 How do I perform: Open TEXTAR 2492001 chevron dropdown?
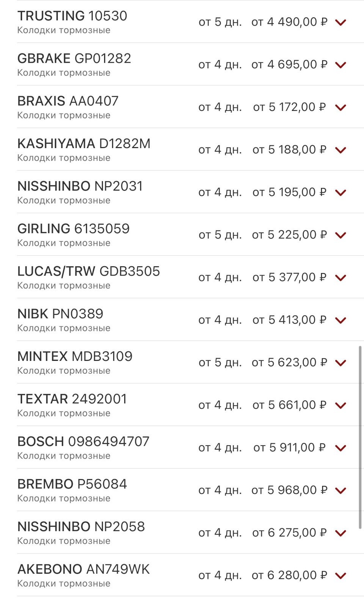pyautogui.click(x=340, y=405)
